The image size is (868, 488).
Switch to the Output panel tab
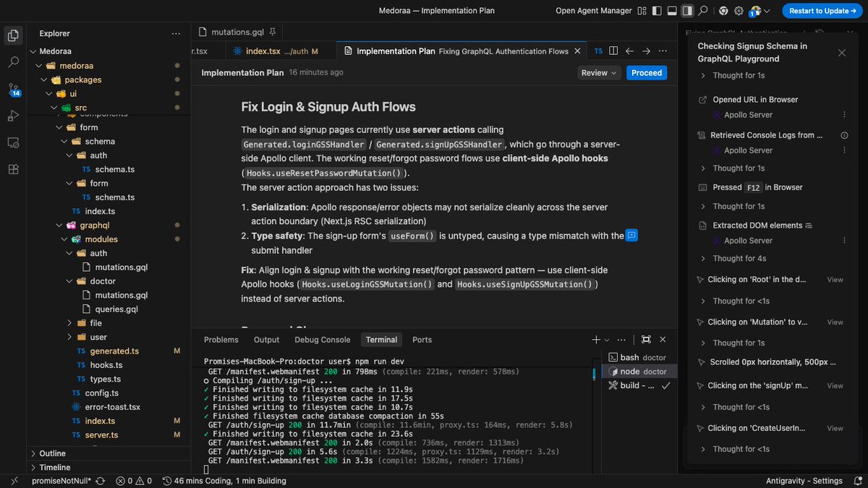tap(266, 340)
